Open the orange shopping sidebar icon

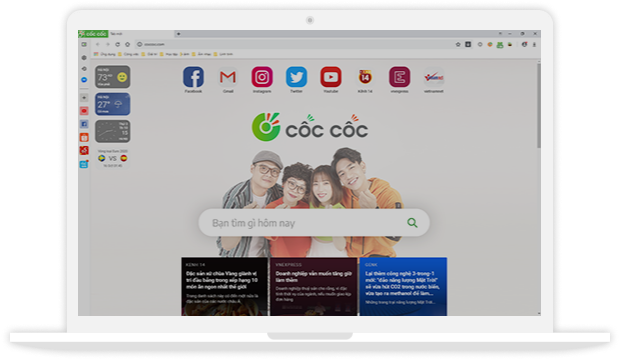tap(84, 137)
